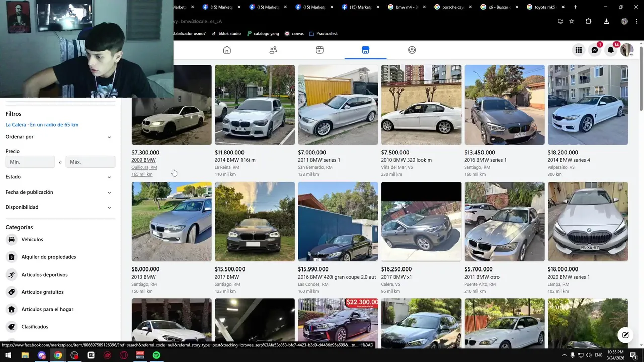Open the 2011 BMW series 1 $7.000.000 photo
The height and width of the screenshot is (362, 644).
pyautogui.click(x=338, y=105)
